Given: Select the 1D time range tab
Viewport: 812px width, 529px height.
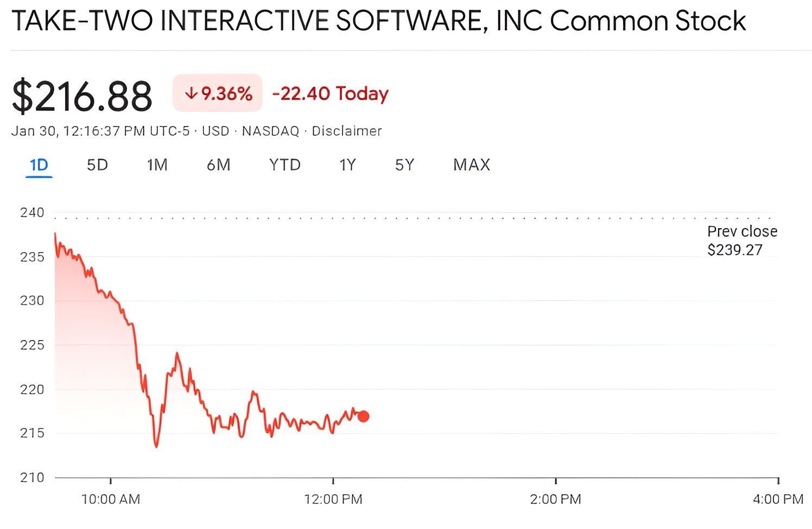Looking at the screenshot, I should (39, 165).
